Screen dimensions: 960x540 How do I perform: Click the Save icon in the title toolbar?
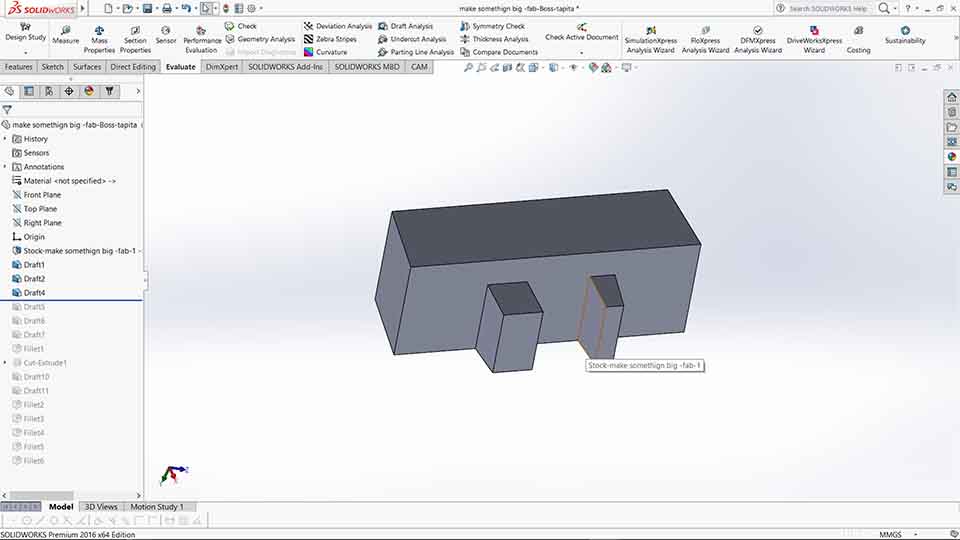click(x=148, y=9)
